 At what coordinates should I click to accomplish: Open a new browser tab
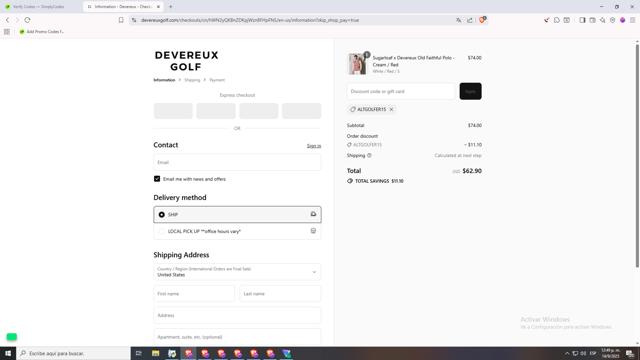(171, 7)
